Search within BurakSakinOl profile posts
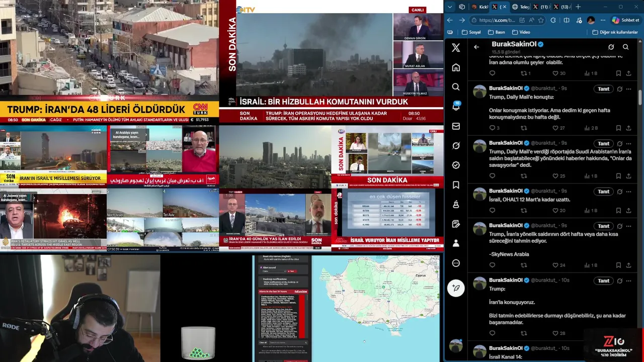Viewport: 644px width, 362px height. 626,47
